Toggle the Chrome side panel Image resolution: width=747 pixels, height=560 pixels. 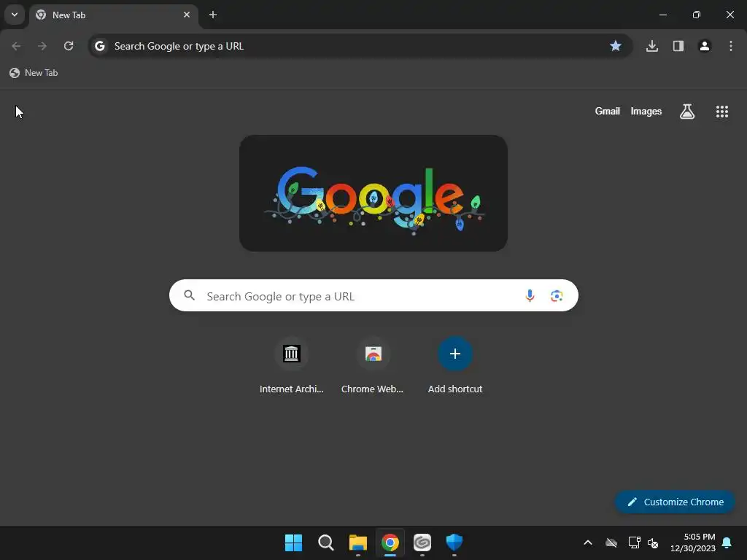(678, 46)
